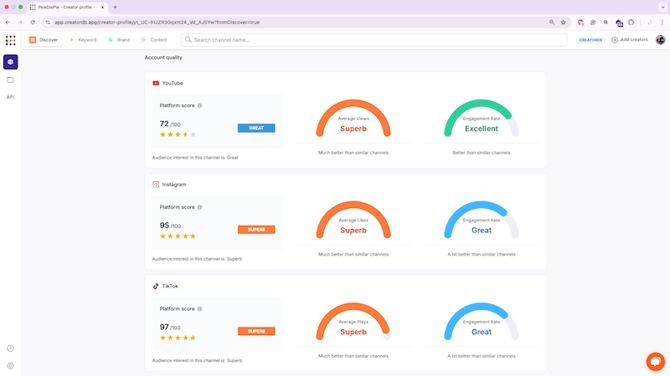Screen dimensions: 670x376
Task: Open the chat support bubble
Action: 655,361
